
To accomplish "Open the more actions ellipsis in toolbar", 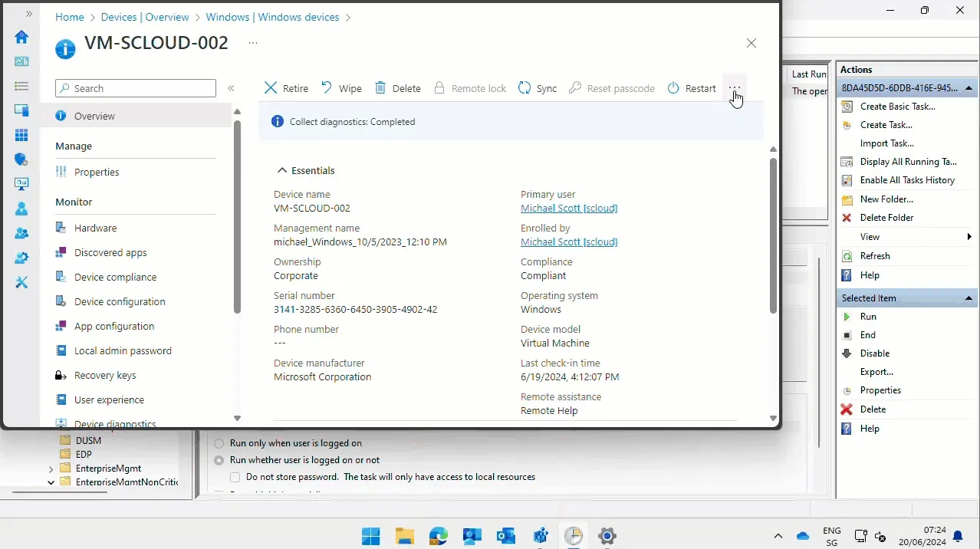I will pyautogui.click(x=735, y=88).
